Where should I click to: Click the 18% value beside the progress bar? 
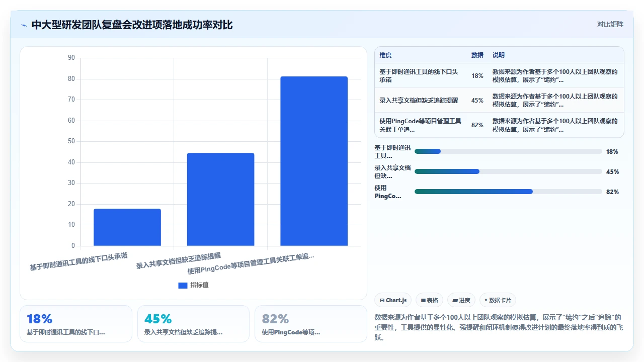coord(612,151)
